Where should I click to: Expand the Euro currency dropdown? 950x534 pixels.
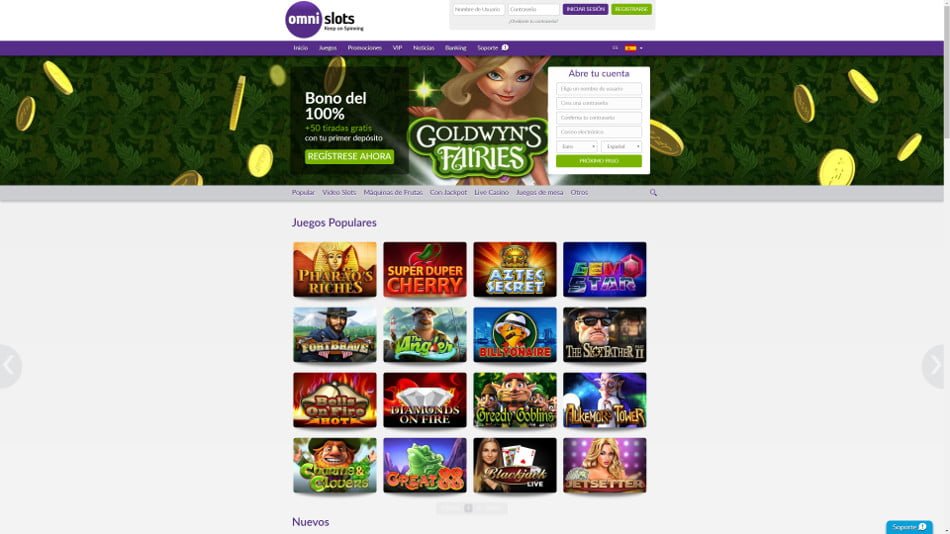(576, 147)
